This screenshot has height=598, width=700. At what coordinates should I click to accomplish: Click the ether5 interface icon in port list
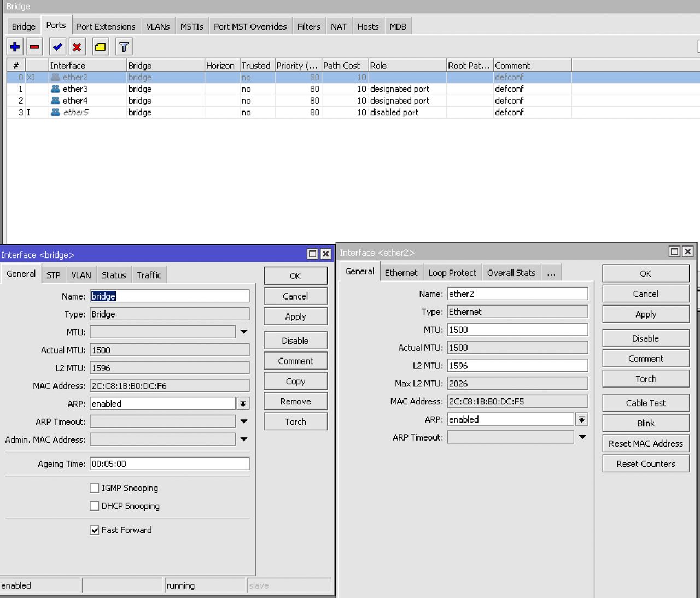pyautogui.click(x=55, y=112)
